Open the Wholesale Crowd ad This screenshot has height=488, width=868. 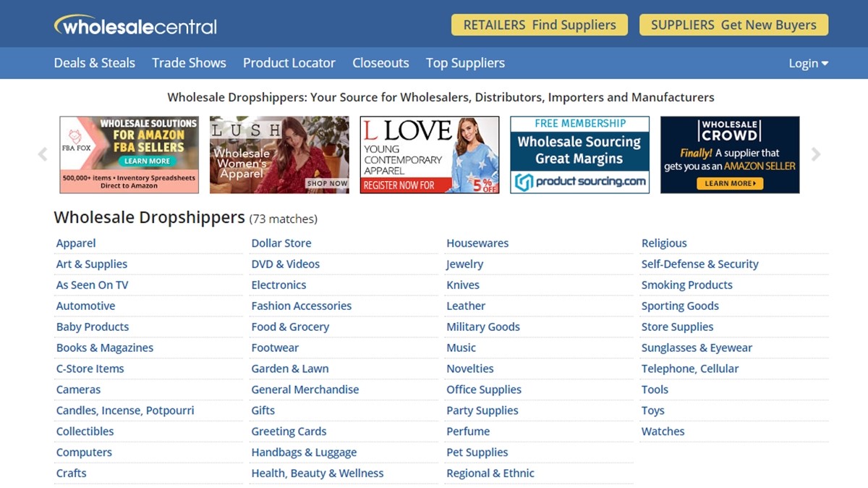[730, 155]
